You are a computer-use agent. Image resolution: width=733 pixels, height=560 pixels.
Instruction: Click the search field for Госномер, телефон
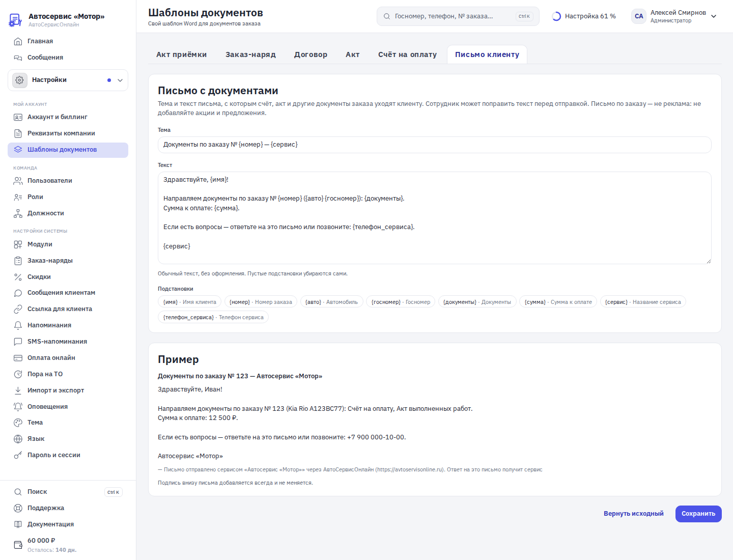click(x=458, y=16)
